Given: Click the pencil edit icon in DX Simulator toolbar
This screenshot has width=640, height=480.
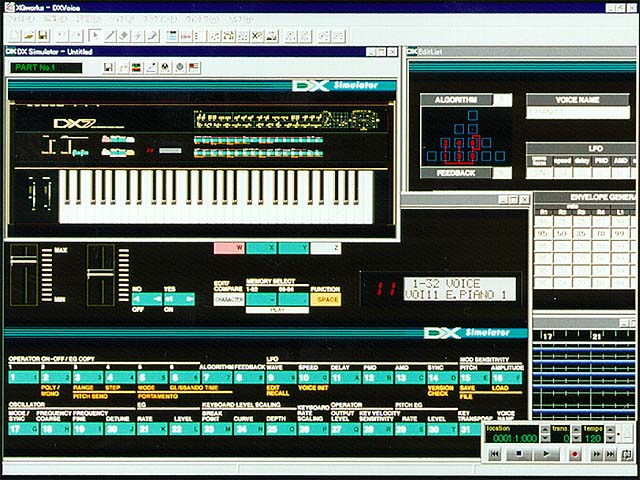Looking at the screenshot, I should coord(151,67).
